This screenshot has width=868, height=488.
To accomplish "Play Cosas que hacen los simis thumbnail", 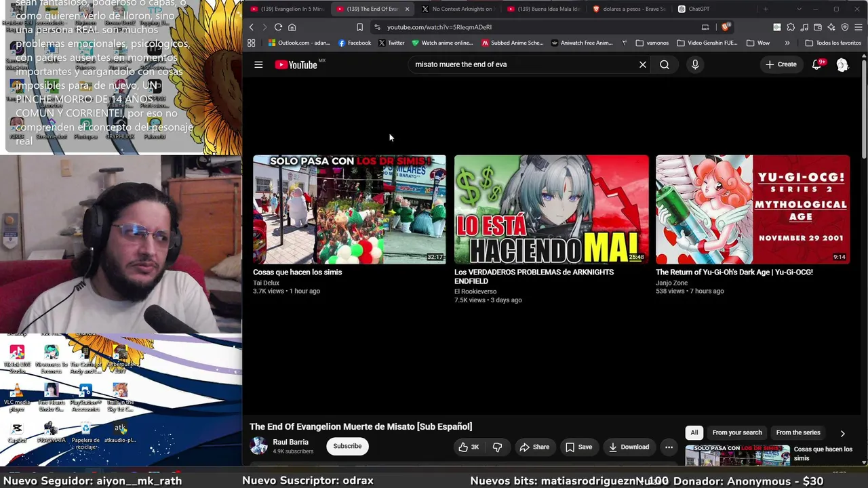I will (349, 209).
